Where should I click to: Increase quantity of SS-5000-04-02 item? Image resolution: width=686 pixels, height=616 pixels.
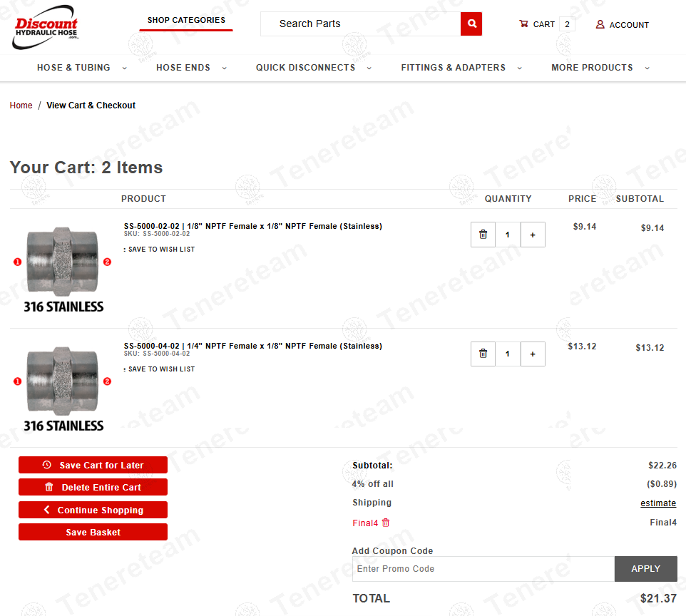click(x=533, y=354)
